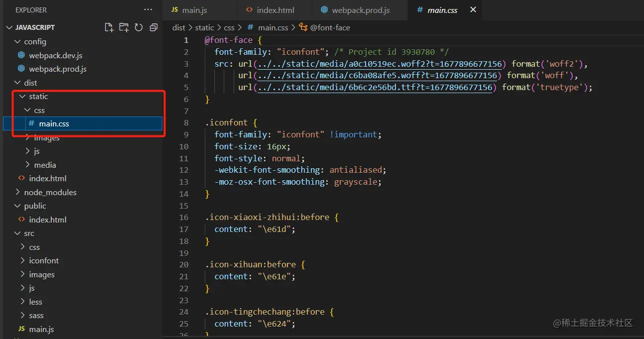
Task: Expand the src css folder
Action: (22, 247)
